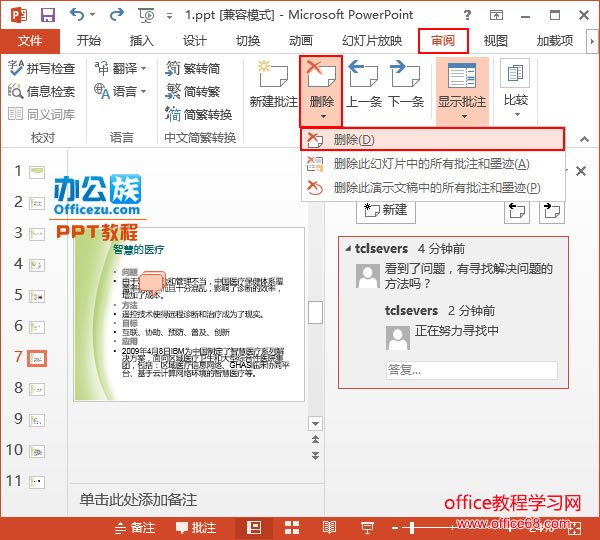Click the slide vertical scrollbar thumb
Viewport: 600px width, 540px height.
[315, 312]
